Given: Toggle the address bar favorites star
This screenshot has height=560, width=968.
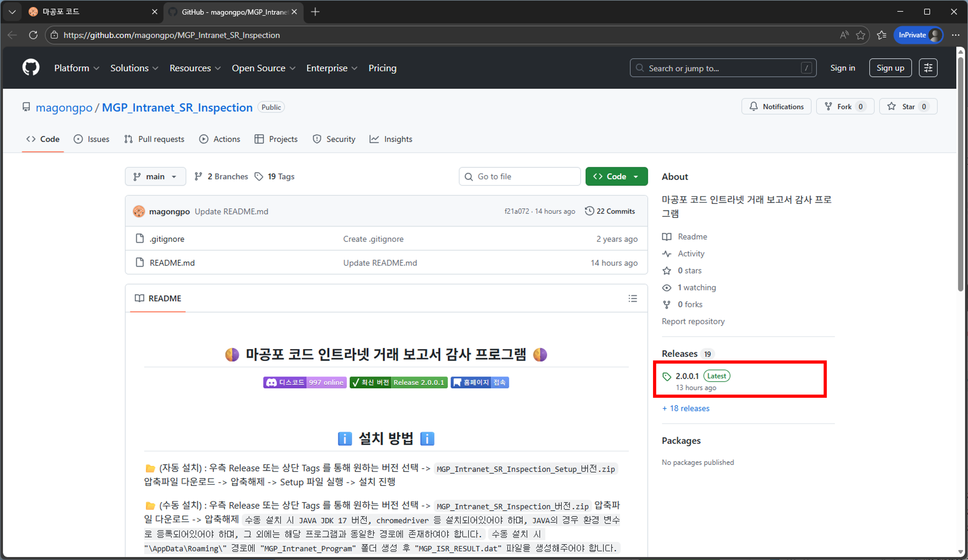Looking at the screenshot, I should coord(861,35).
